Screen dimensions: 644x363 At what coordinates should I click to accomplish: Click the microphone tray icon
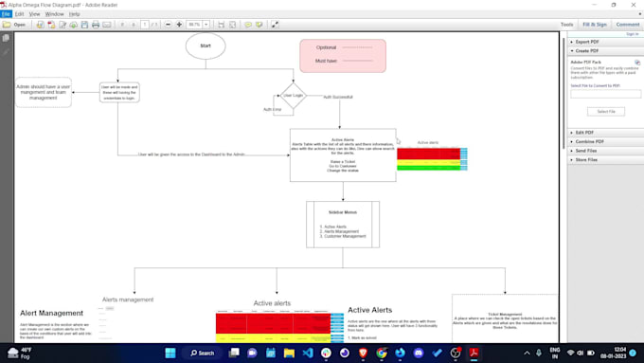pyautogui.click(x=539, y=354)
